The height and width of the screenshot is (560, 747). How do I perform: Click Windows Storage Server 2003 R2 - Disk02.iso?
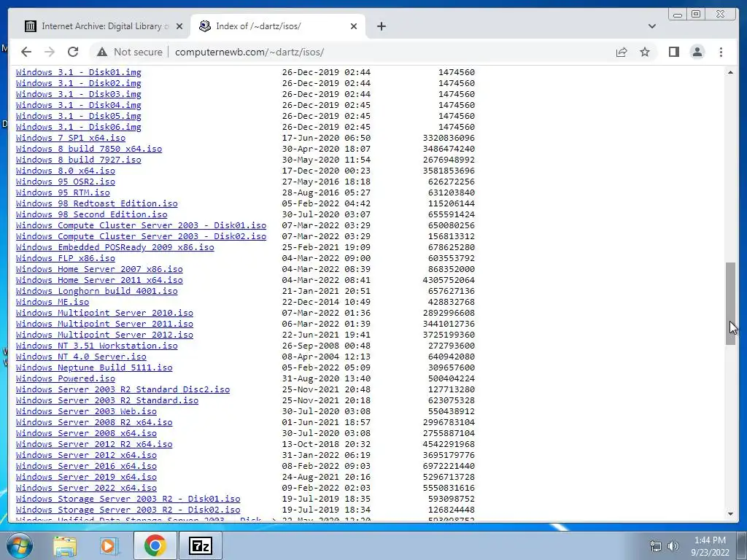[128, 510]
